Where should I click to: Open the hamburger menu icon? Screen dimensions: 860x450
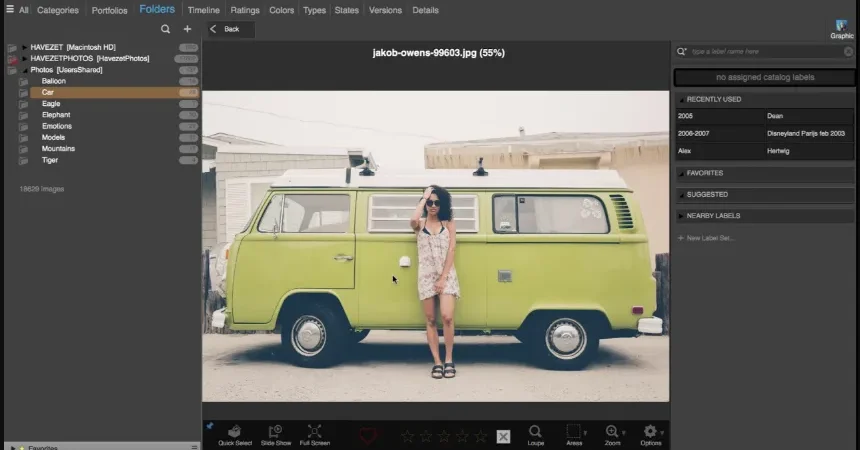pos(10,9)
